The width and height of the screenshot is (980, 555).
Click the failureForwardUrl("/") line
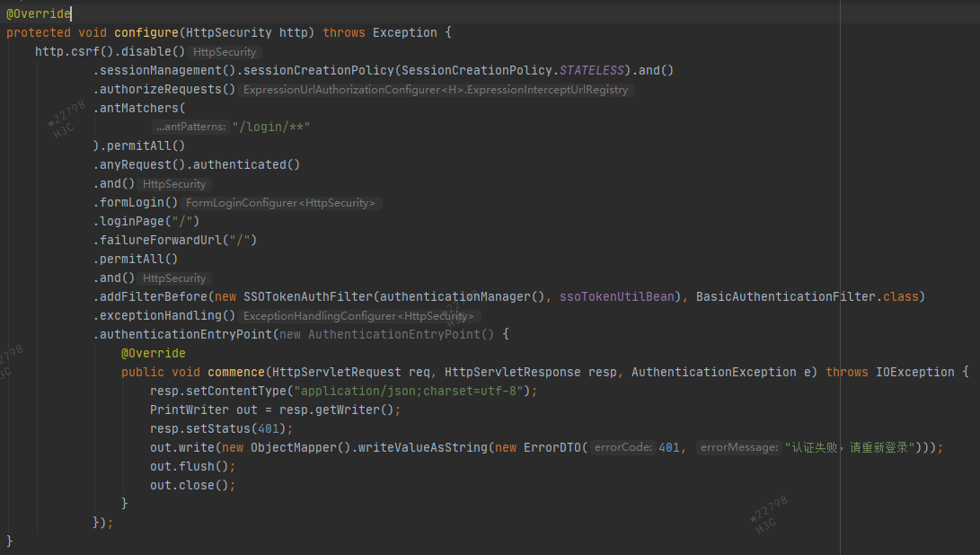click(x=175, y=240)
